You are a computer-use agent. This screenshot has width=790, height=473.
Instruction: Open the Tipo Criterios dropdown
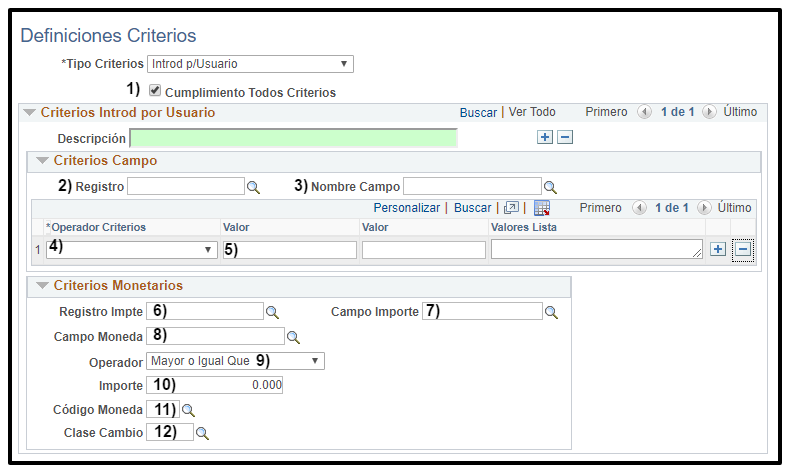point(250,64)
